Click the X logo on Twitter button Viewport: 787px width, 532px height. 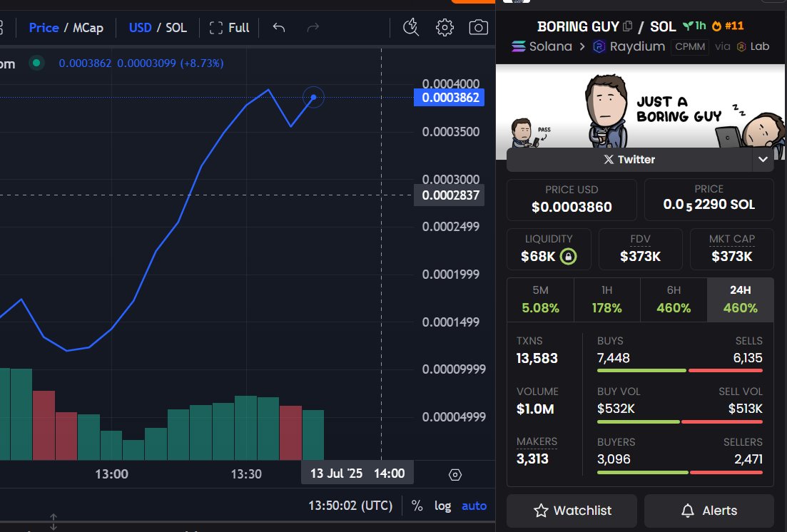tap(609, 159)
